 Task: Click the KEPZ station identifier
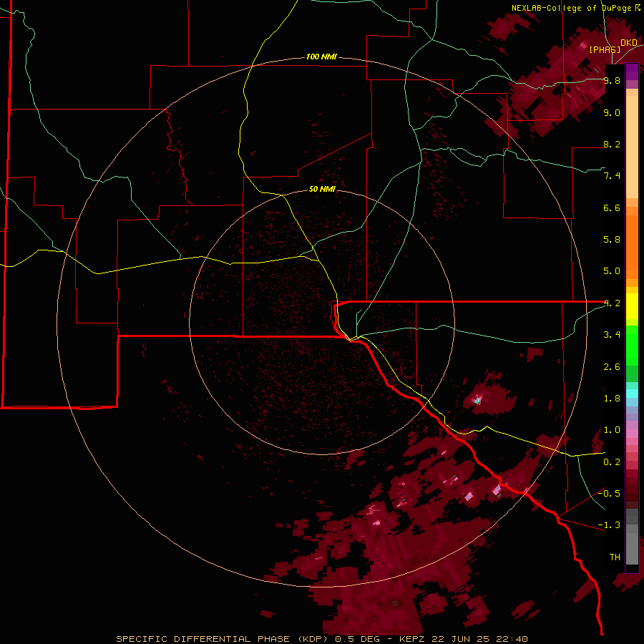[413, 639]
